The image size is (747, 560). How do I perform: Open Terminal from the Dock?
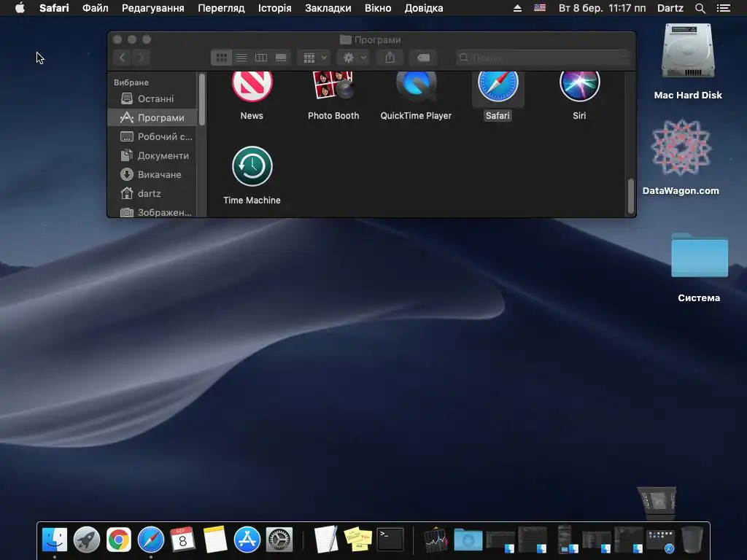coord(390,540)
